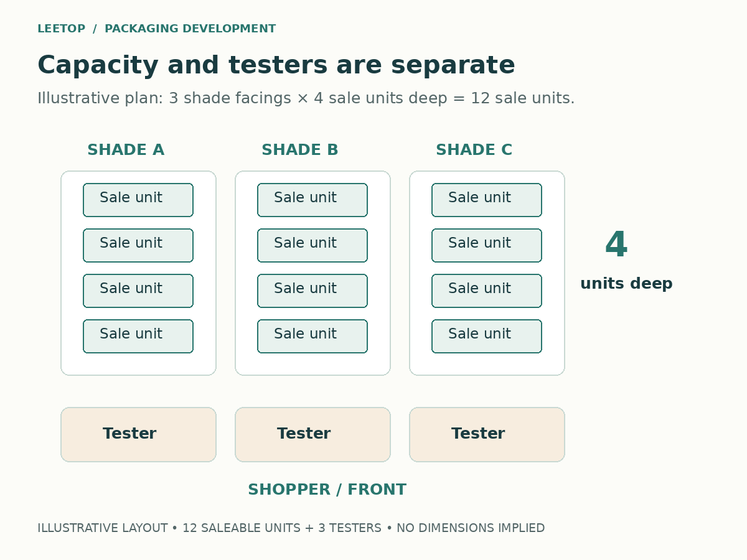Click the illustrative layout footer note

(x=291, y=528)
